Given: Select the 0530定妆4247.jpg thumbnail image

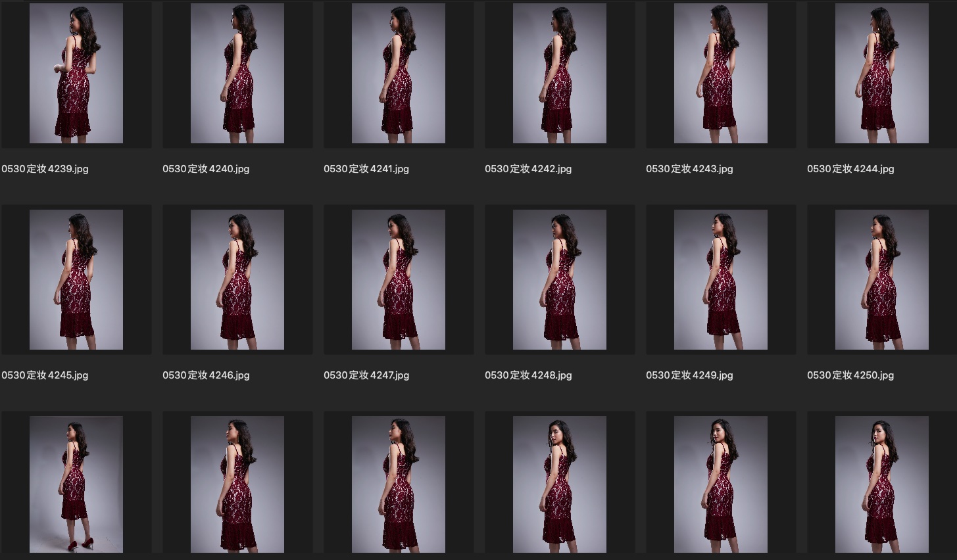Looking at the screenshot, I should (399, 279).
